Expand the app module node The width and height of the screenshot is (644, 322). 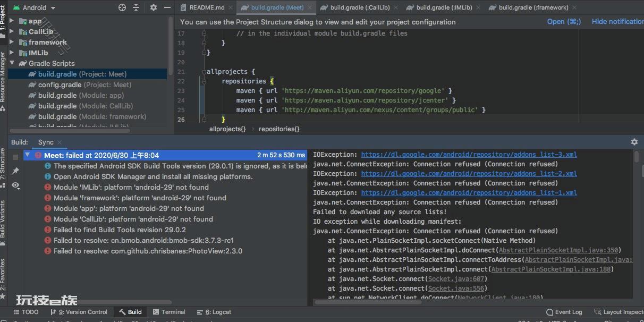pyautogui.click(x=12, y=21)
